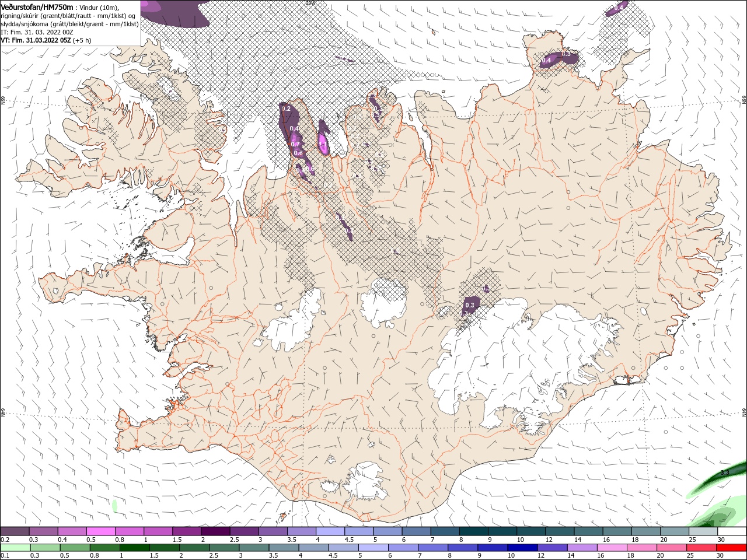Click the 0.2 precipitation label in north Iceland
The height and width of the screenshot is (560, 747).
(286, 108)
